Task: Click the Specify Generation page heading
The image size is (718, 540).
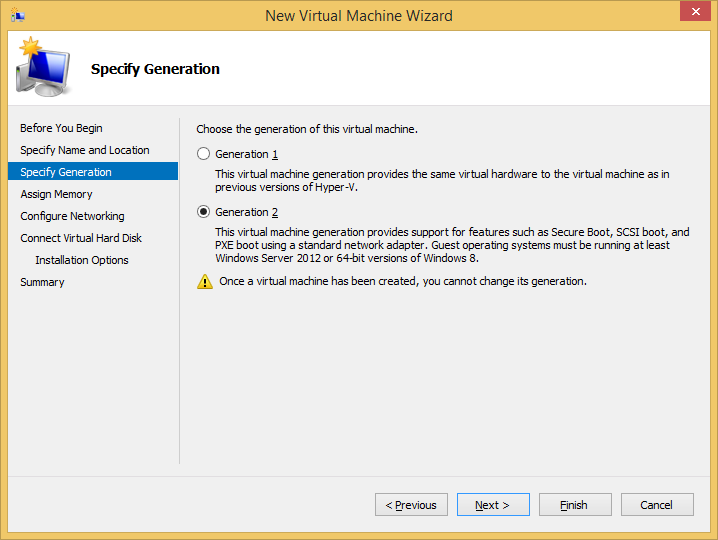Action: coord(155,69)
